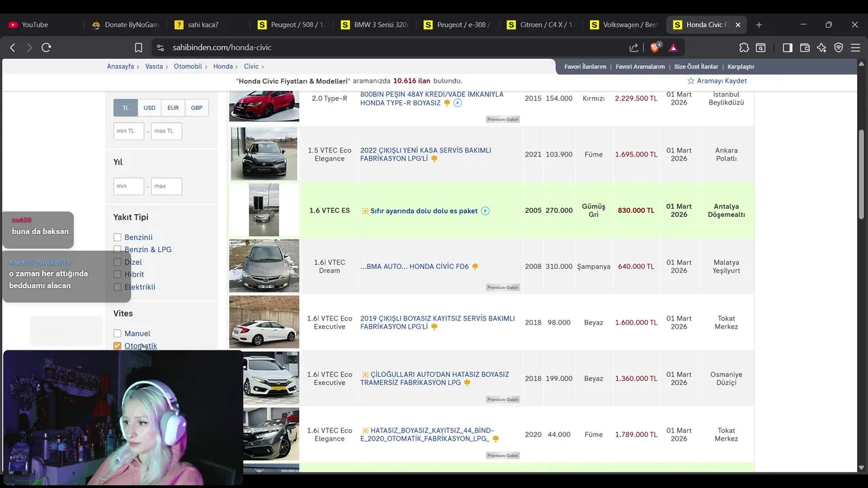
Task: Open Favori İlanlarım link
Action: 585,66
